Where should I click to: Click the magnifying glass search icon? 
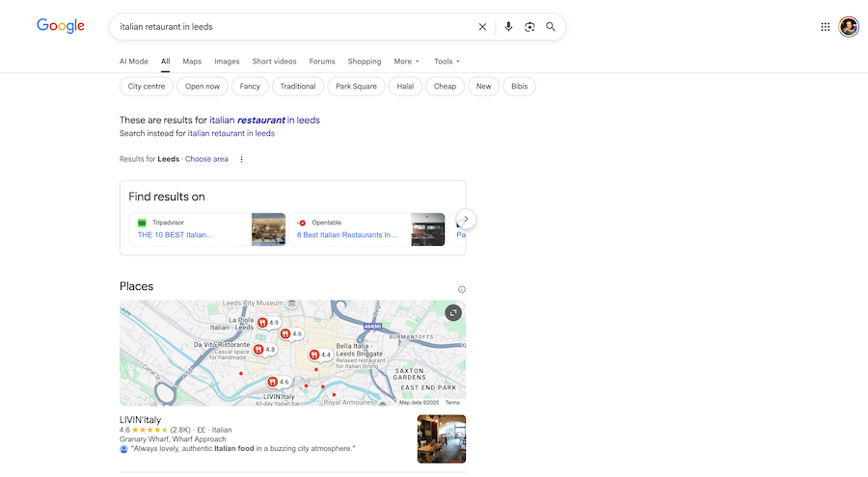pyautogui.click(x=551, y=27)
